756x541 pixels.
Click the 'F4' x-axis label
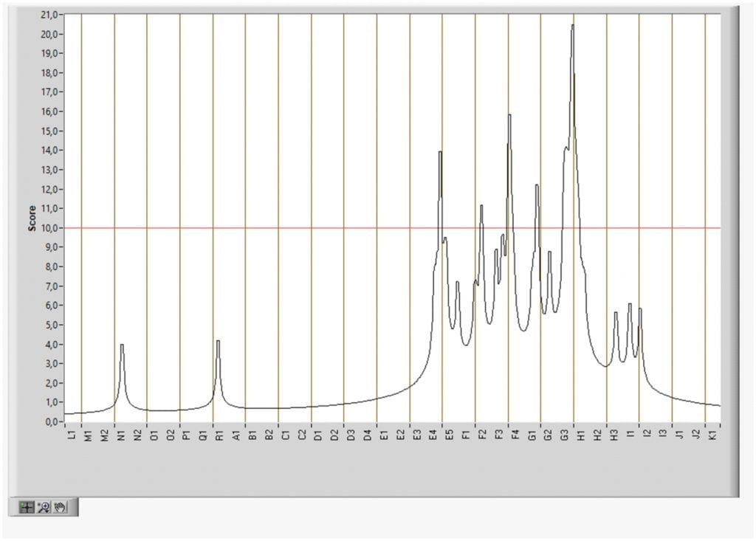pos(515,435)
